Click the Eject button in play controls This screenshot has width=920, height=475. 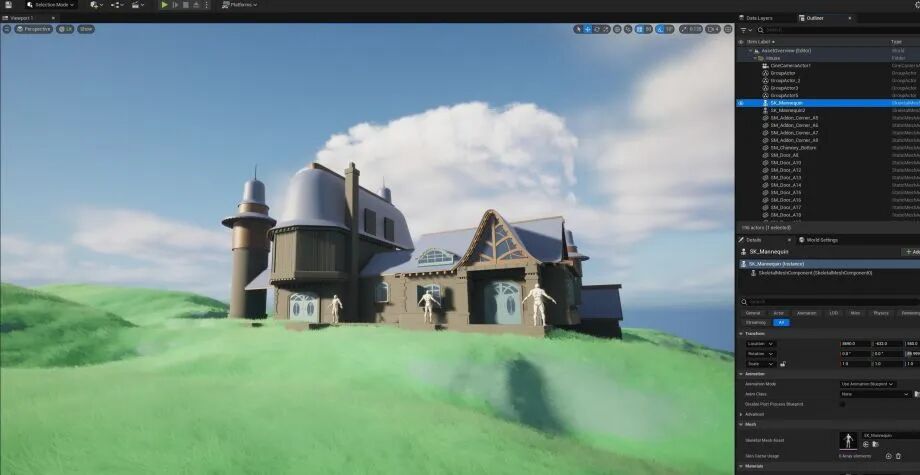click(x=196, y=5)
